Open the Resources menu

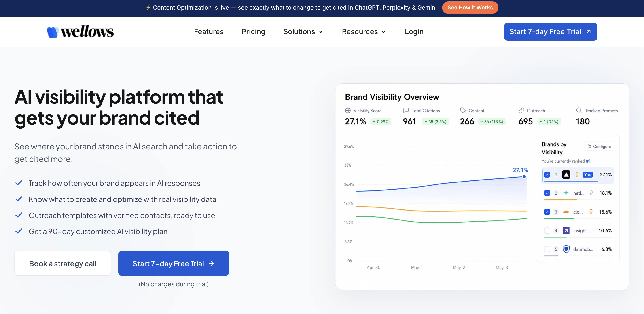[x=364, y=32]
